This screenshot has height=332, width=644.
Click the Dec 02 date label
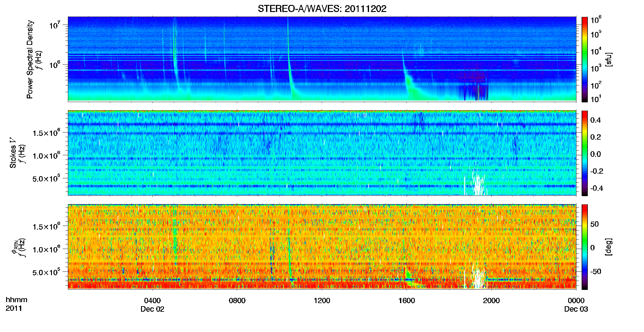pyautogui.click(x=152, y=309)
